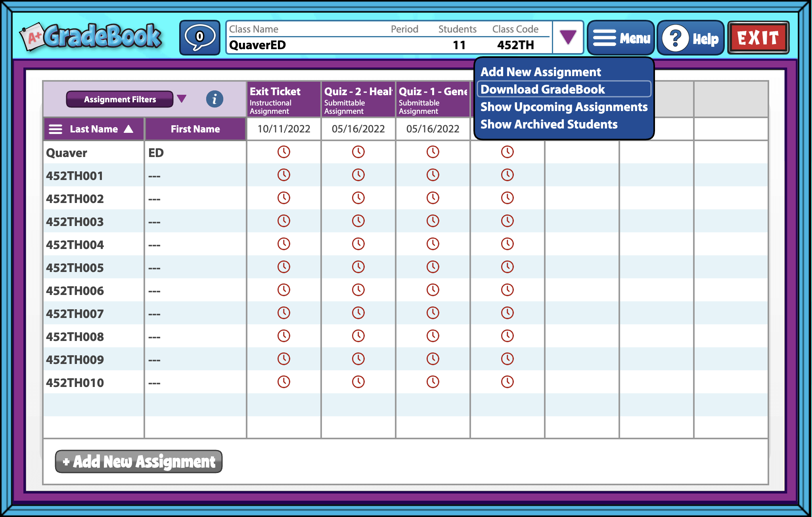Click fourth column clock icon for 452TH008

pyautogui.click(x=507, y=336)
